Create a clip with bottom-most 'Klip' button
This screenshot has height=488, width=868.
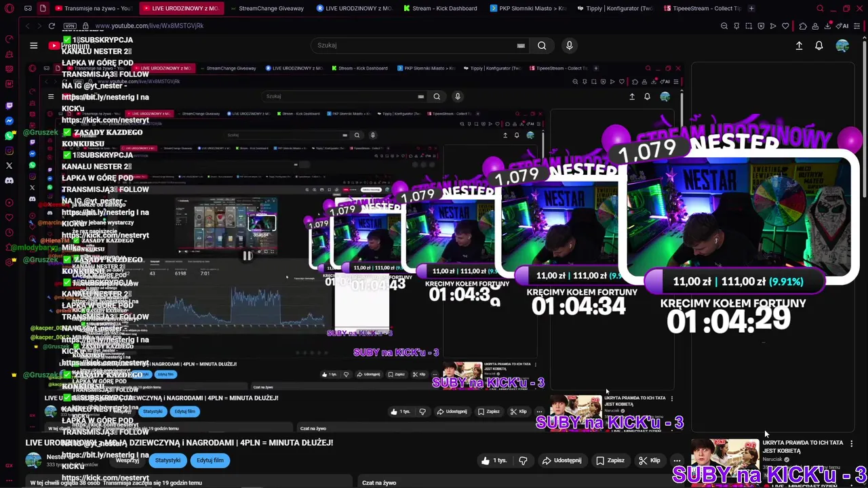(x=649, y=461)
